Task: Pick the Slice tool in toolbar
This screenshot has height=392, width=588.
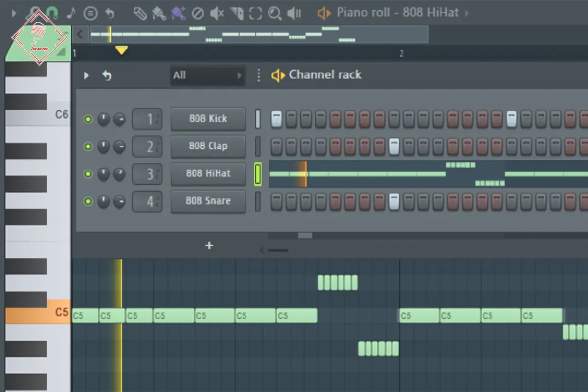Action: (x=237, y=13)
